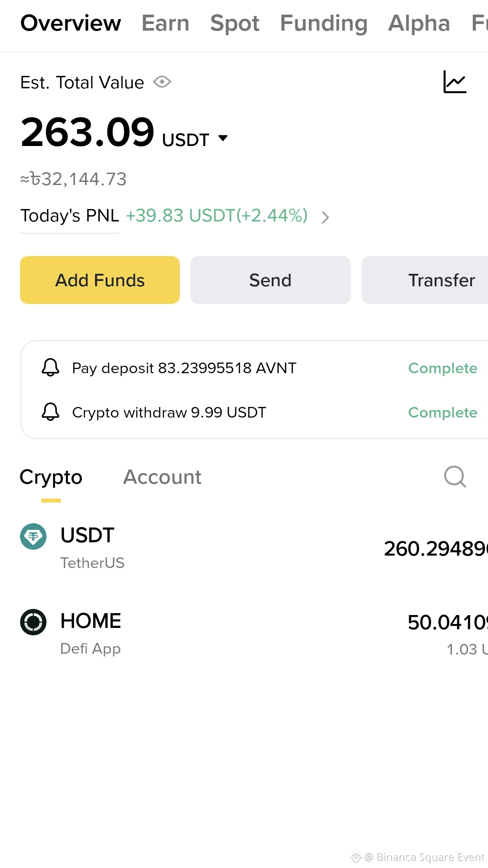Open the Funding tab
Screen dimensions: 488x868
click(324, 23)
